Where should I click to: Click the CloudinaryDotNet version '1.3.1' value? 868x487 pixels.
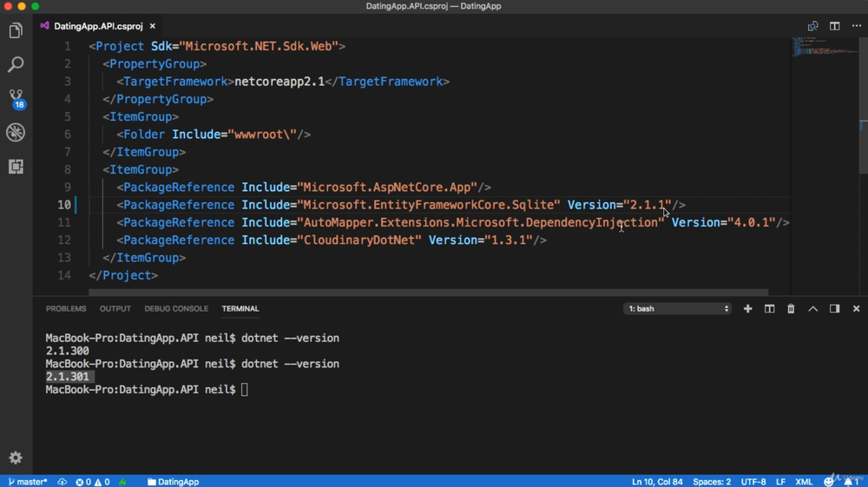tap(508, 240)
